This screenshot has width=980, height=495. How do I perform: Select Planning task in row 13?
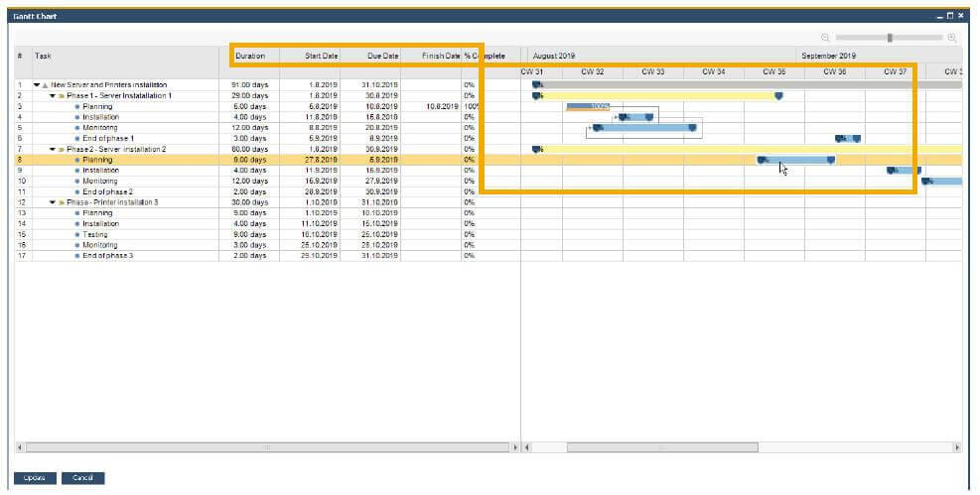coord(97,213)
